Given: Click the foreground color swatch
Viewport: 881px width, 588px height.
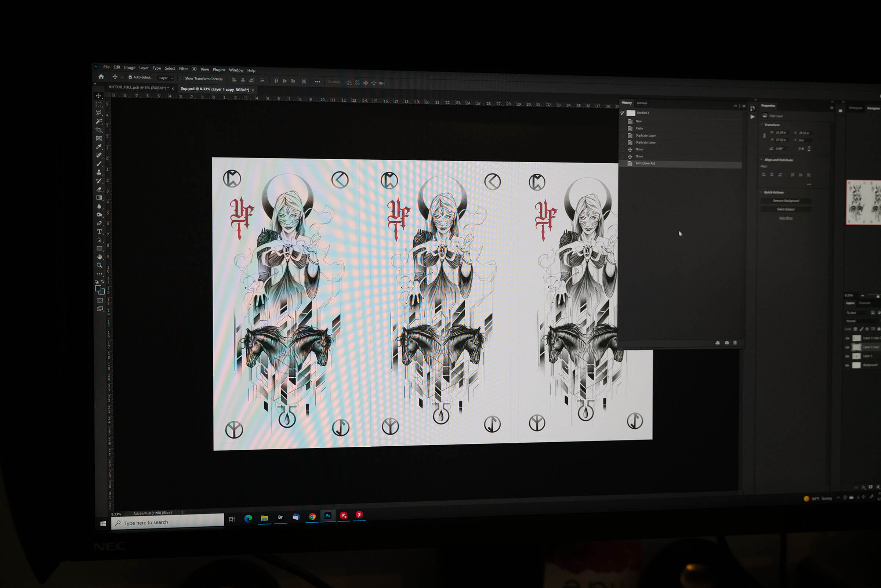Looking at the screenshot, I should coord(98,288).
